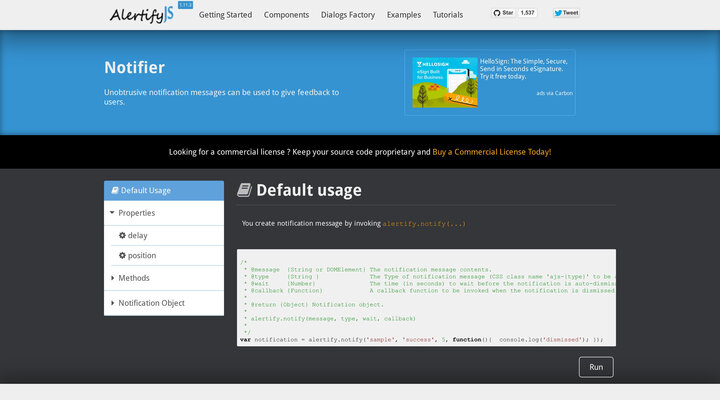720x400 pixels.
Task: Click the Notification Object sidebar label
Action: [x=152, y=303]
